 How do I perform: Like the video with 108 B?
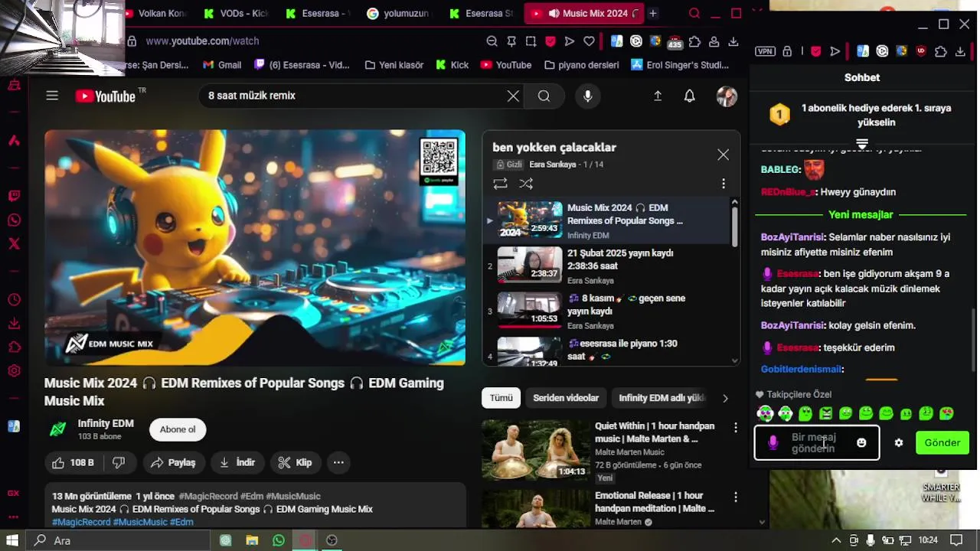click(73, 462)
